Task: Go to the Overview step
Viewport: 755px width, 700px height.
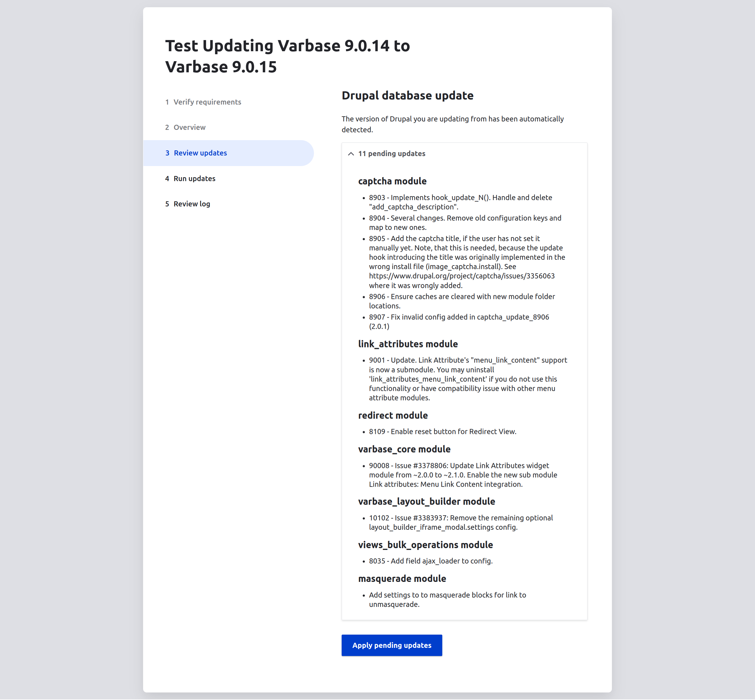Action: pyautogui.click(x=189, y=128)
